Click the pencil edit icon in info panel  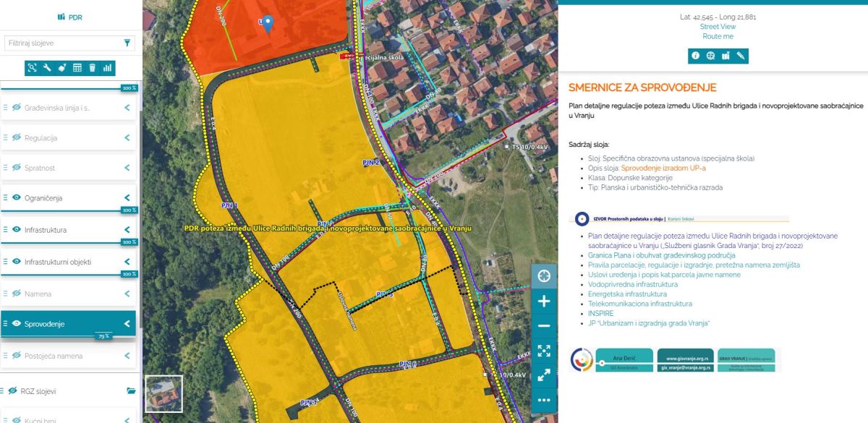pyautogui.click(x=741, y=56)
